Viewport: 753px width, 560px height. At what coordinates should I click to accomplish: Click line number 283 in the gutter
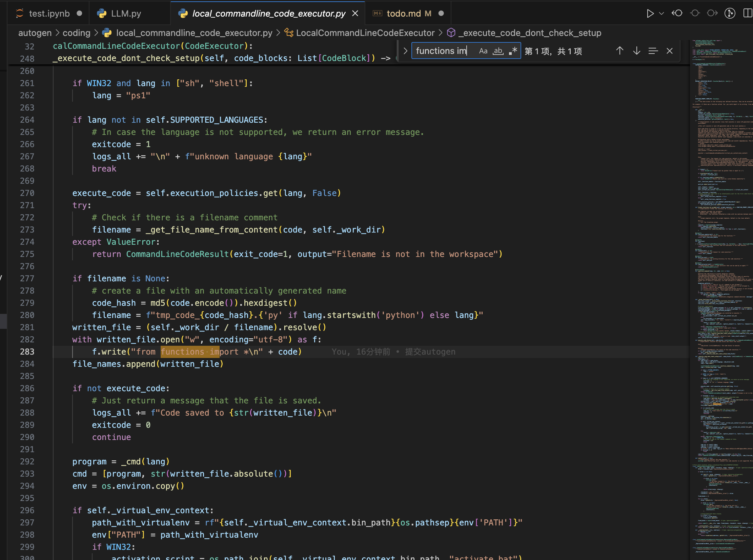point(27,352)
